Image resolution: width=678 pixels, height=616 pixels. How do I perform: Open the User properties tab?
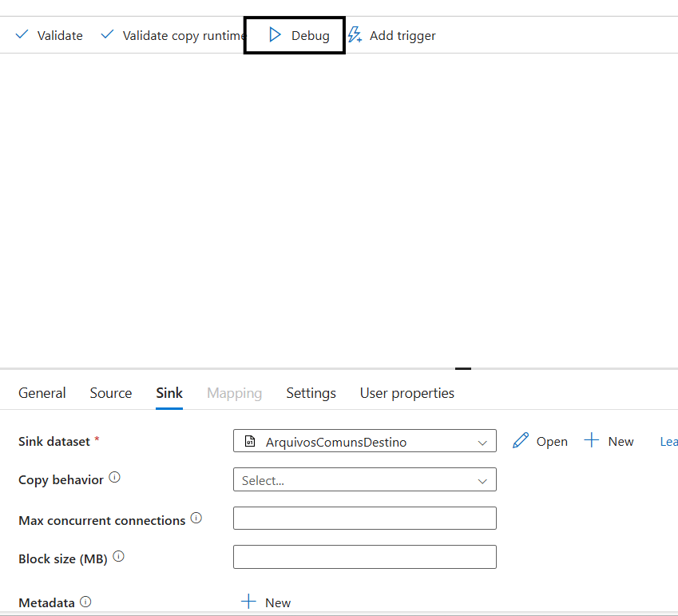pyautogui.click(x=406, y=393)
